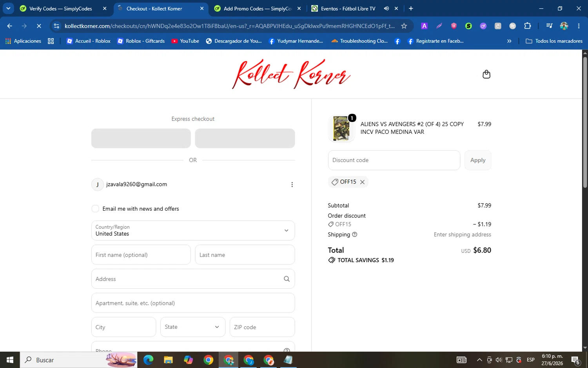Open the media controls icon in toolbar
The height and width of the screenshot is (368, 588).
549,26
